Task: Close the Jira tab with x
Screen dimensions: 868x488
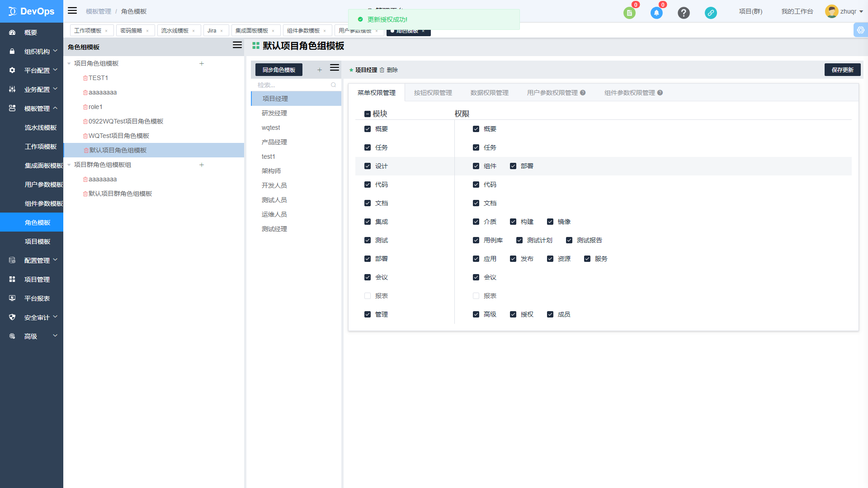Action: 222,31
